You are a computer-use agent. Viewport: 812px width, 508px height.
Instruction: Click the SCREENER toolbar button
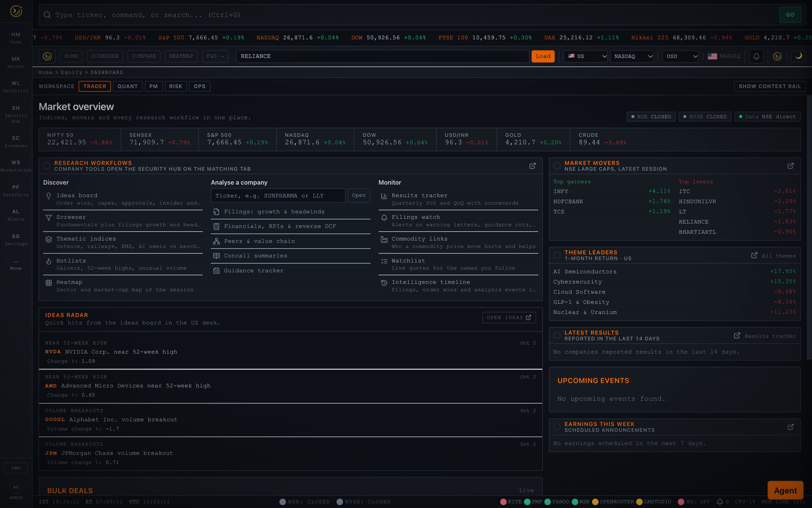pyautogui.click(x=105, y=56)
